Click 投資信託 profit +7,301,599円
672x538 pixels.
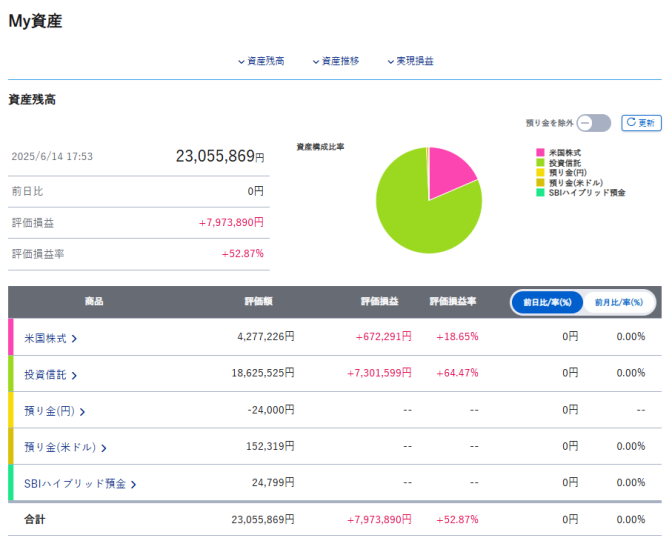(x=379, y=373)
